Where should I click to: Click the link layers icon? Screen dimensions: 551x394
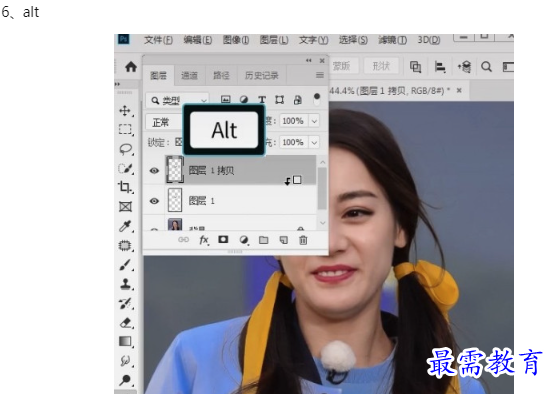point(183,240)
